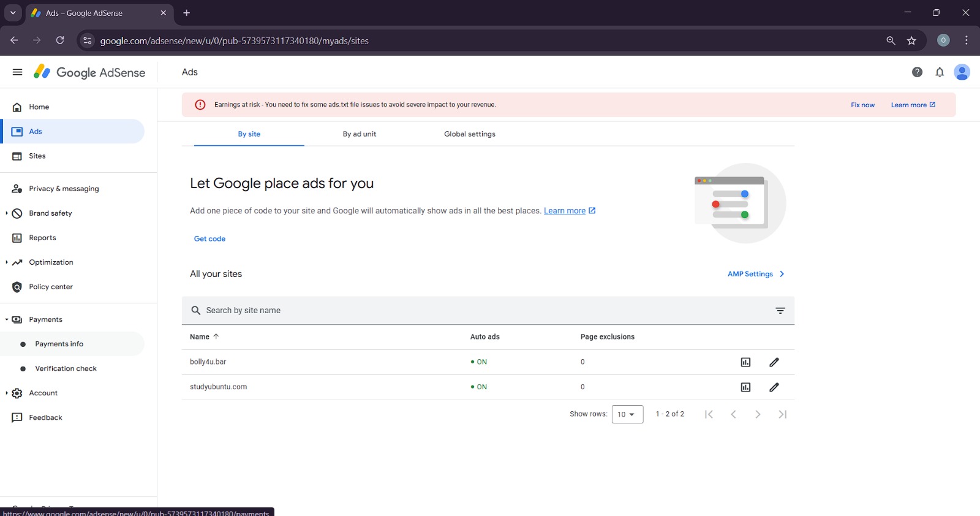Click Fix now in earnings alert

[x=862, y=105]
